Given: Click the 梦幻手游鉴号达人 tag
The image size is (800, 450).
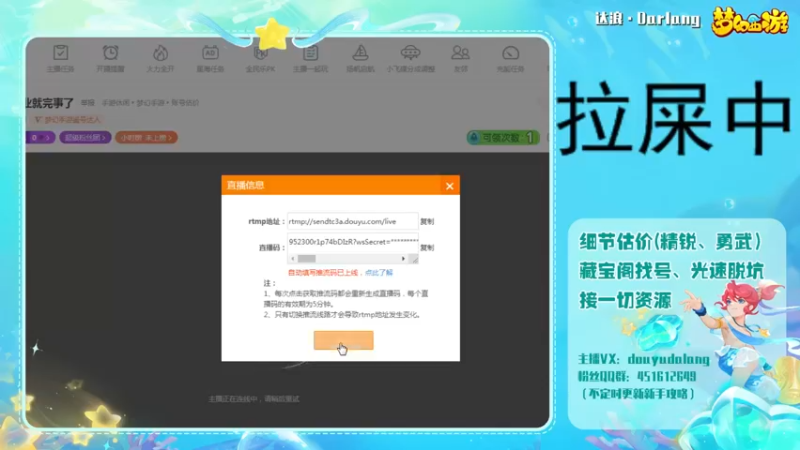Looking at the screenshot, I should 68,119.
